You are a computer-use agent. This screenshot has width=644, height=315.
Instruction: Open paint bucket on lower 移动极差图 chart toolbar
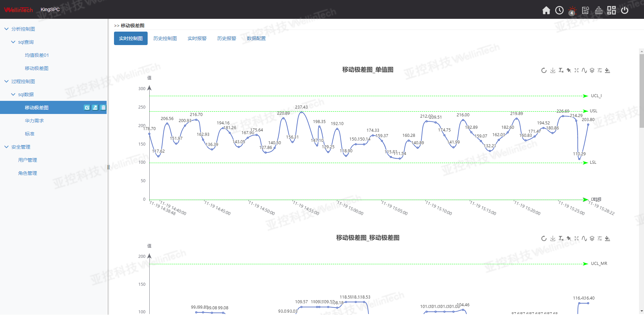coord(607,238)
